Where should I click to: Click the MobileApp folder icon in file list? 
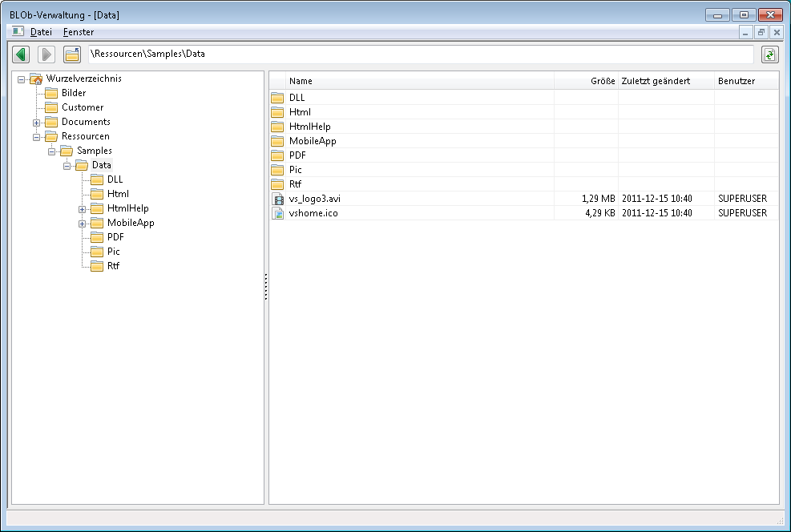[x=278, y=141]
